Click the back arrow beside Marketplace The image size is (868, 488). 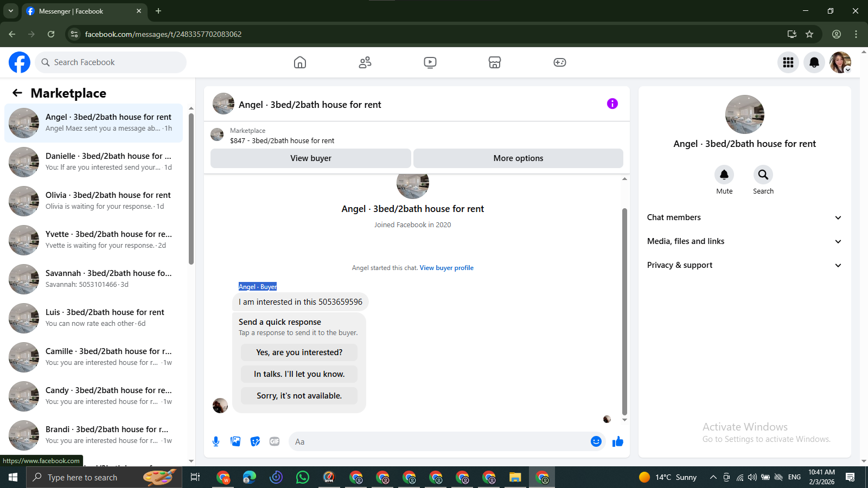(17, 93)
